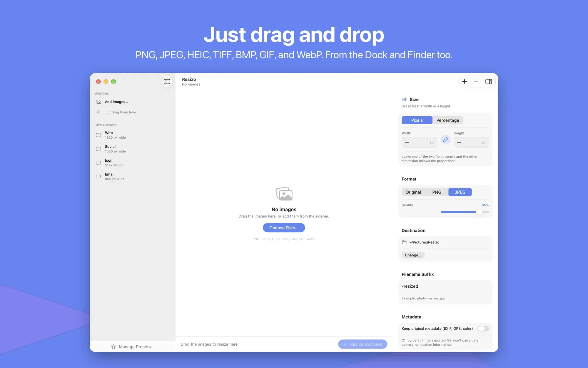The width and height of the screenshot is (588, 368).
Task: Click Add Images in Sources
Action: pyautogui.click(x=116, y=102)
